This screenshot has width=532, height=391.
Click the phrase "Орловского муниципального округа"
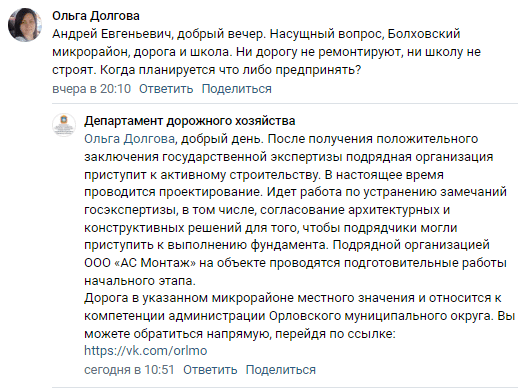(x=380, y=316)
